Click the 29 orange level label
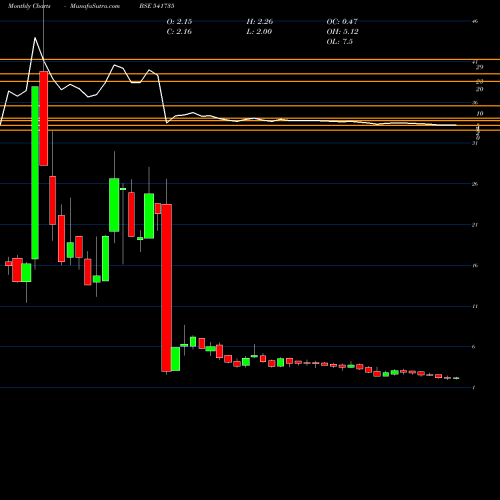500x500 pixels. pos(479,67)
